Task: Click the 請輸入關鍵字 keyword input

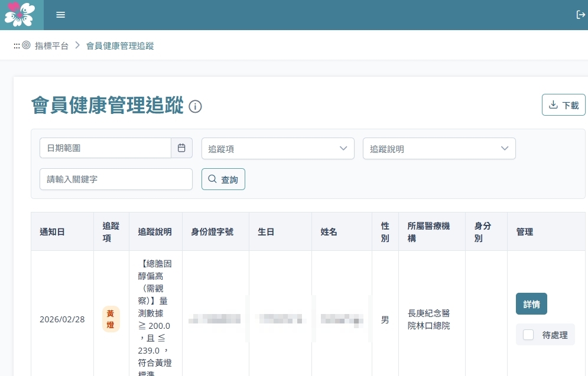Action: 116,179
